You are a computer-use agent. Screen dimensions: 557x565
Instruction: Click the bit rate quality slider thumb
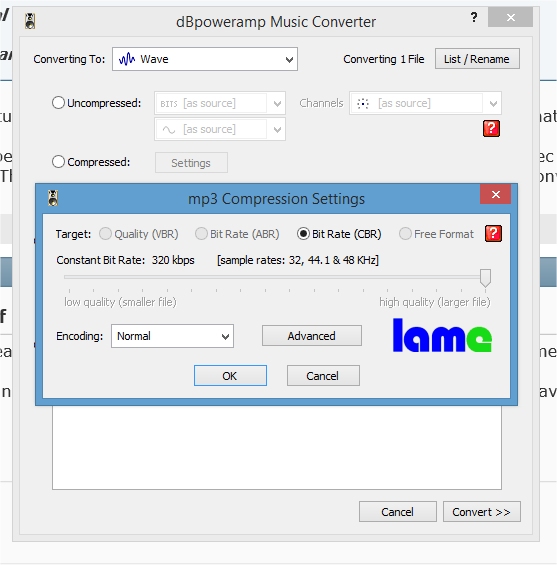485,277
